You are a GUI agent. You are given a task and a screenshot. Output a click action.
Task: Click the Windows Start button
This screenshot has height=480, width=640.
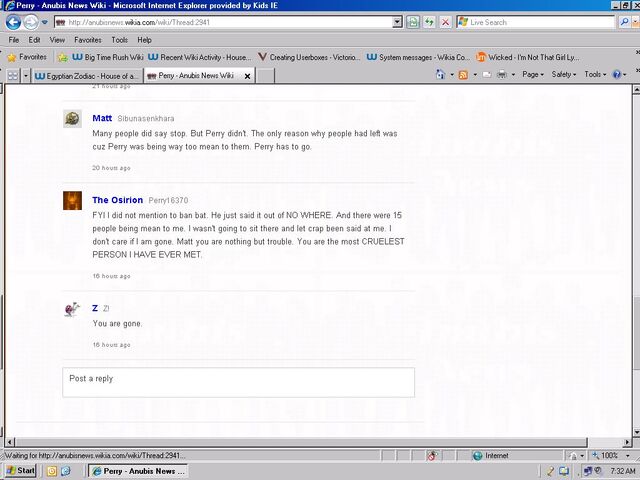tap(21, 471)
